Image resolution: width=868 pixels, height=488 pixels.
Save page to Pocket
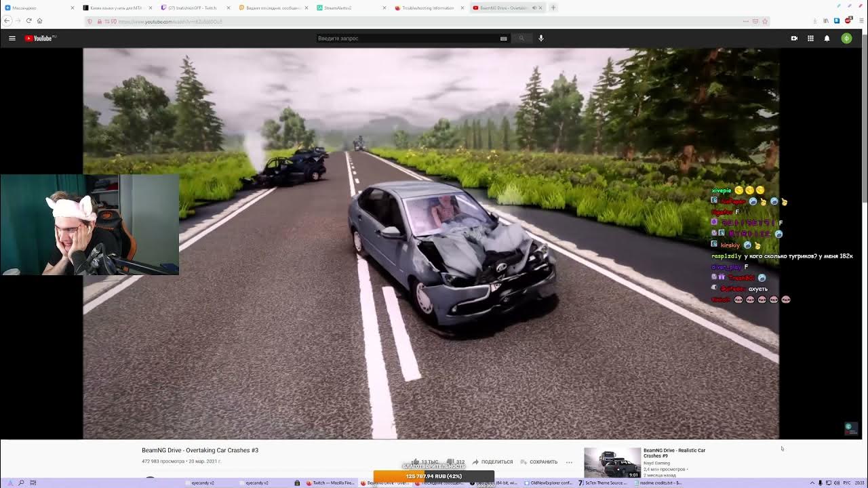tap(755, 21)
